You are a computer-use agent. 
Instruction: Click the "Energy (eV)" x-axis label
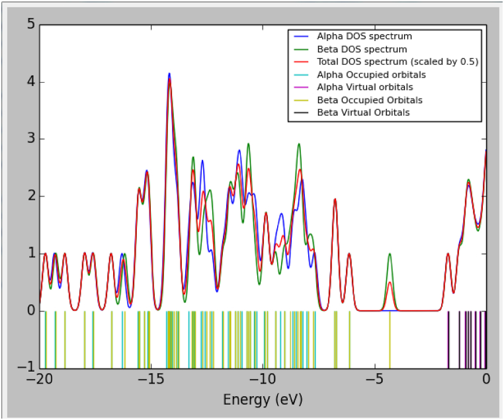pyautogui.click(x=263, y=399)
